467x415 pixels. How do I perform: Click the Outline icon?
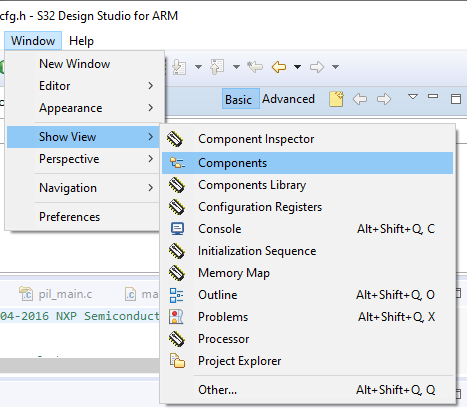point(176,295)
